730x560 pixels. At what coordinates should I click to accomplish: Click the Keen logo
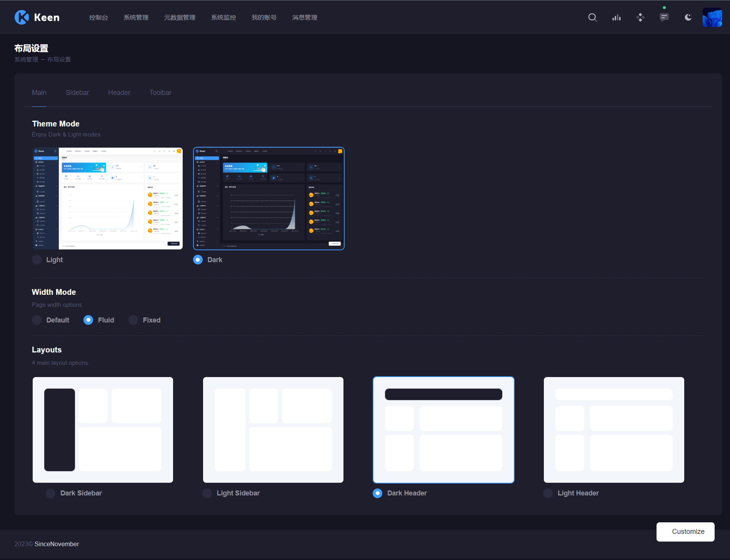(37, 17)
